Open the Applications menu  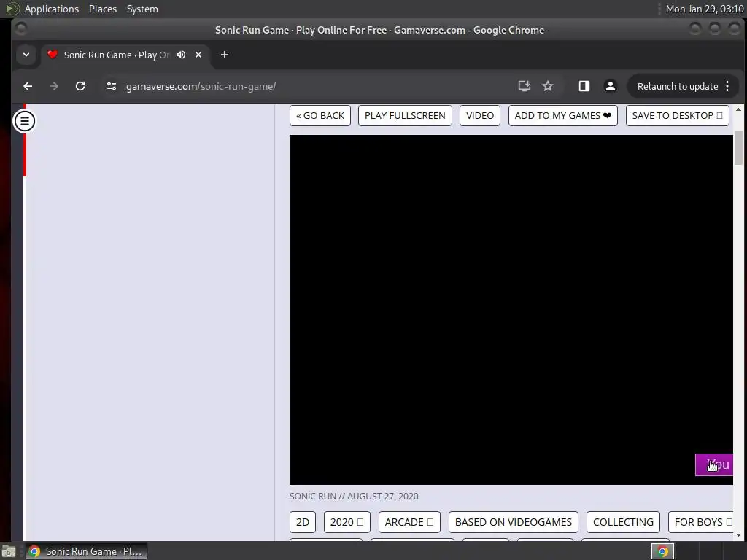point(52,9)
